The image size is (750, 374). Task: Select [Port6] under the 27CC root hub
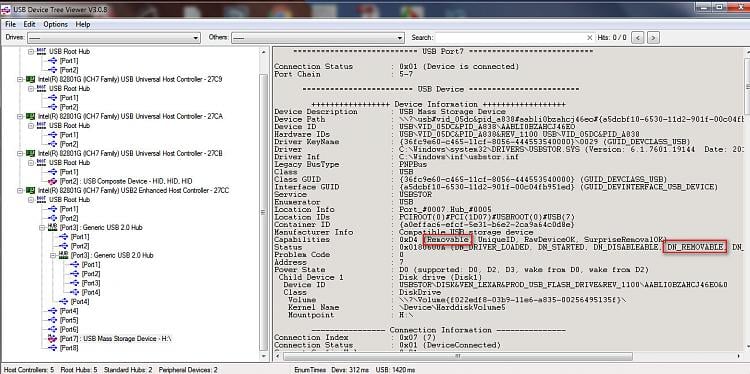click(69, 330)
